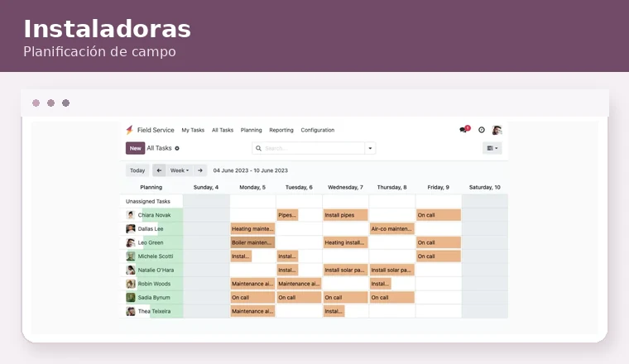The height and width of the screenshot is (364, 629).
Task: Expand the search options dropdown arrow
Action: pos(370,148)
